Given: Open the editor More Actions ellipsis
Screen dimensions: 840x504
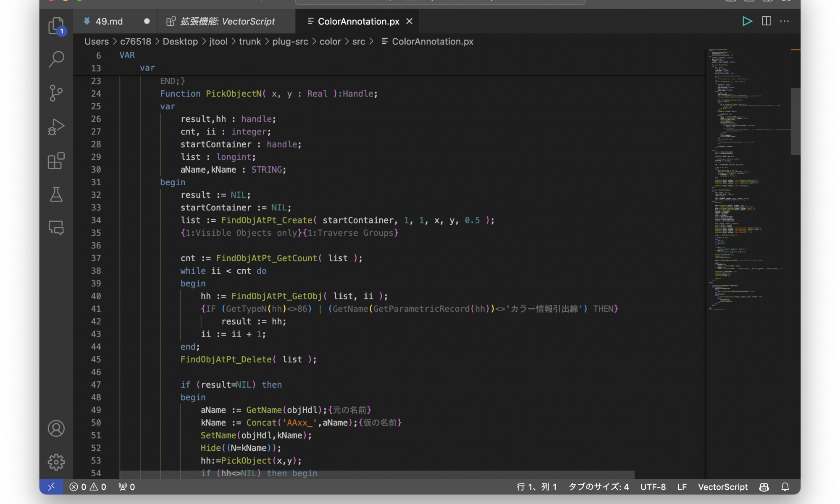Looking at the screenshot, I should (784, 21).
